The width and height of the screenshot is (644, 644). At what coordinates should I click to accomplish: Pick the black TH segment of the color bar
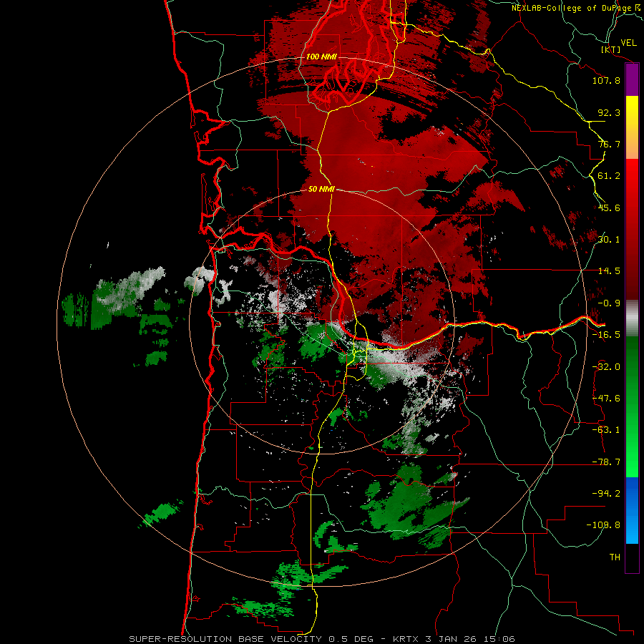(632, 557)
